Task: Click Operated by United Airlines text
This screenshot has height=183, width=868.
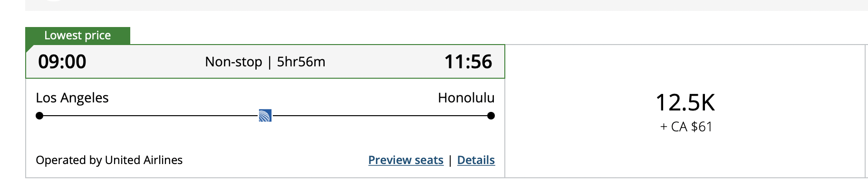Action: [x=109, y=160]
